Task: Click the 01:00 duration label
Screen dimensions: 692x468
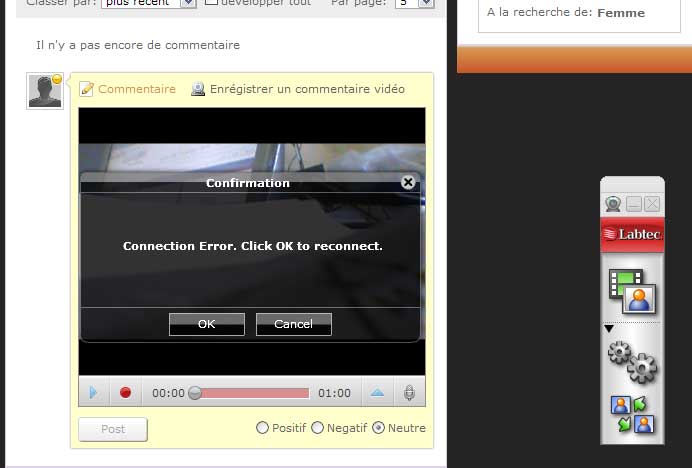Action: [x=335, y=393]
